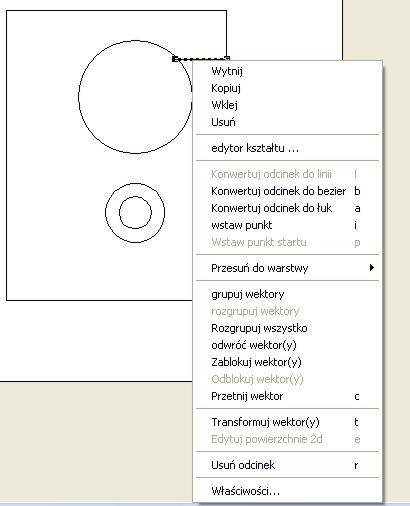
Task: Select Konwertuj odcinek do łuk
Action: tap(287, 208)
